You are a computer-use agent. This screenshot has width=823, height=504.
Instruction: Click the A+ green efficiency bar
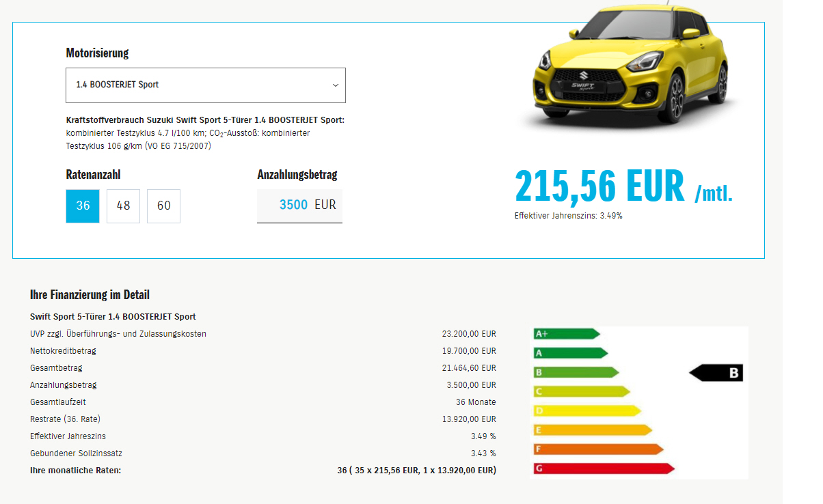click(567, 334)
